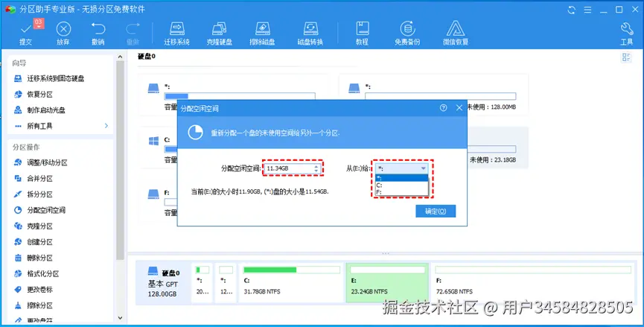Click the 硬盘0 heading in main panel
This screenshot has height=327, width=644.
[147, 57]
